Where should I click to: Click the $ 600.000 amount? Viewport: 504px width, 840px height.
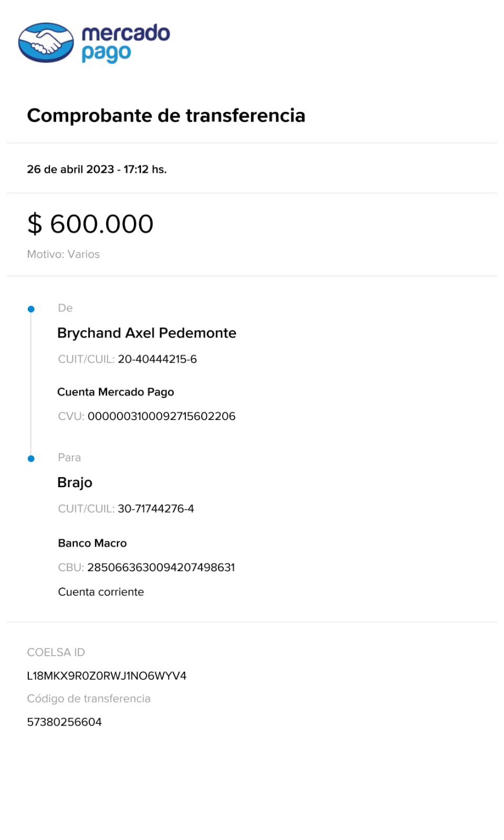point(90,224)
